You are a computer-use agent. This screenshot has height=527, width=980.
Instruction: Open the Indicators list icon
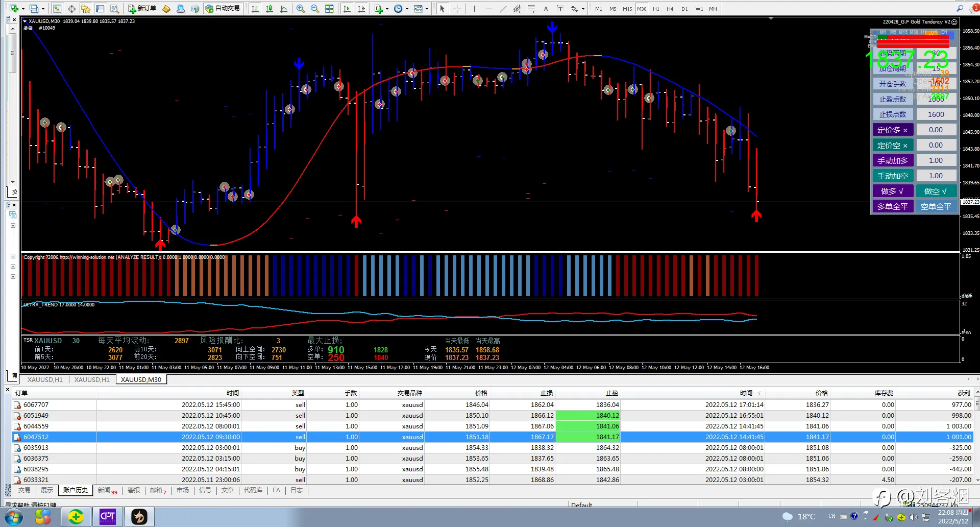(x=379, y=9)
